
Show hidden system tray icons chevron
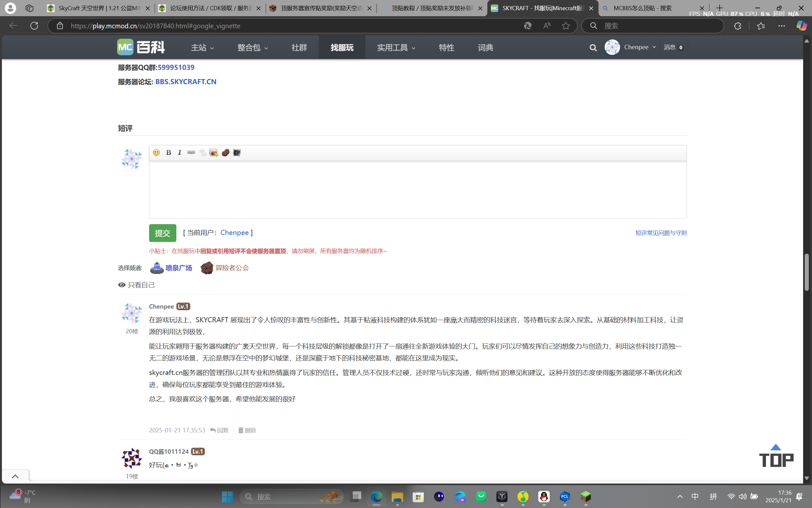680,497
